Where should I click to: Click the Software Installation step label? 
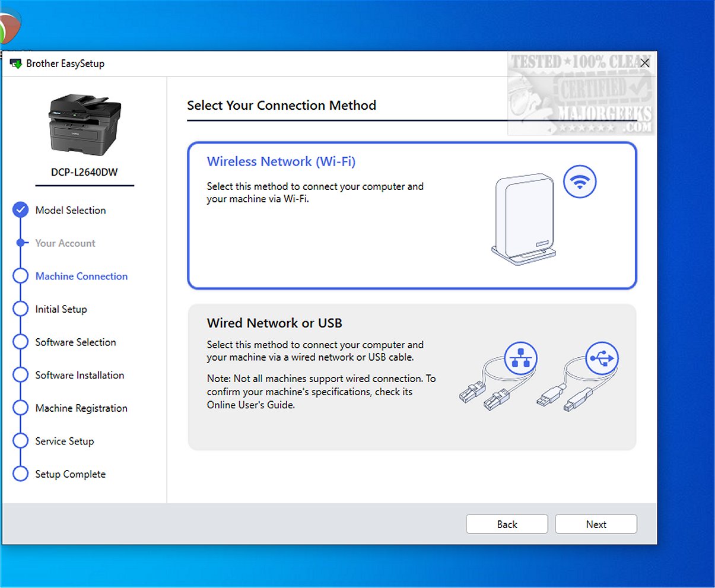coord(80,375)
